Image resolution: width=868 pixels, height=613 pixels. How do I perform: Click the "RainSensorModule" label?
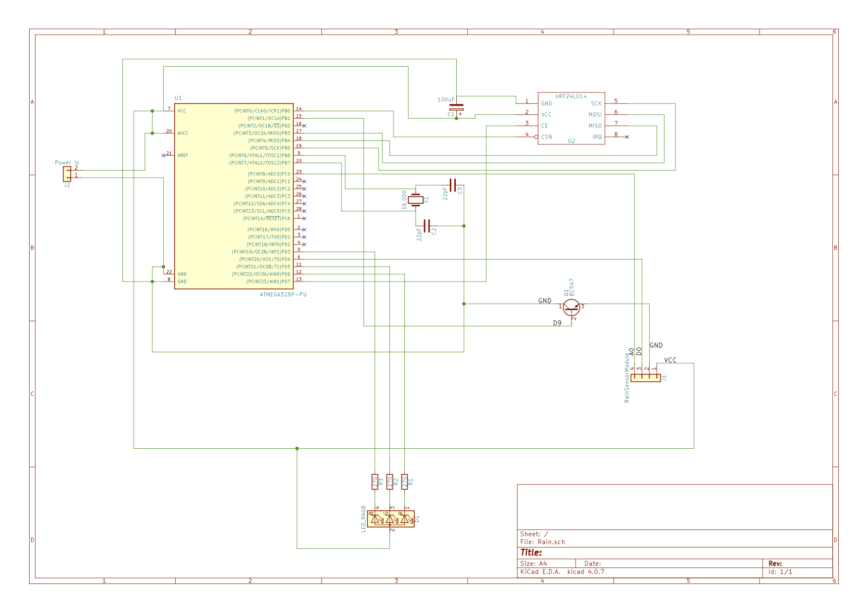click(627, 377)
